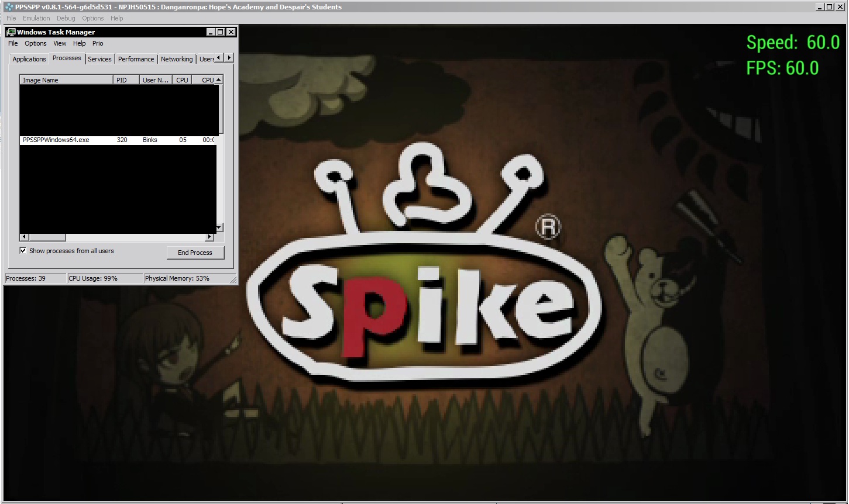Open the Debug menu in PPSSPP

tap(66, 18)
